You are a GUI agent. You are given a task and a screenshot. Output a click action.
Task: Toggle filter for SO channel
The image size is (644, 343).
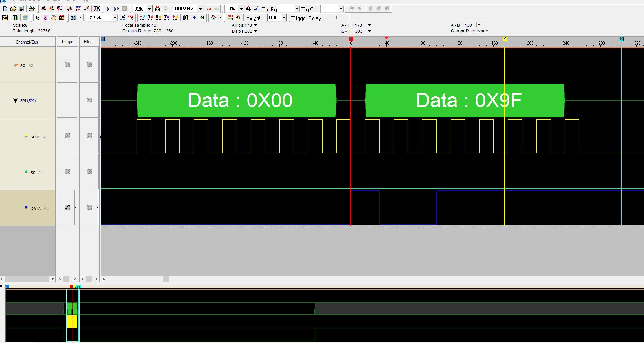pyautogui.click(x=89, y=65)
